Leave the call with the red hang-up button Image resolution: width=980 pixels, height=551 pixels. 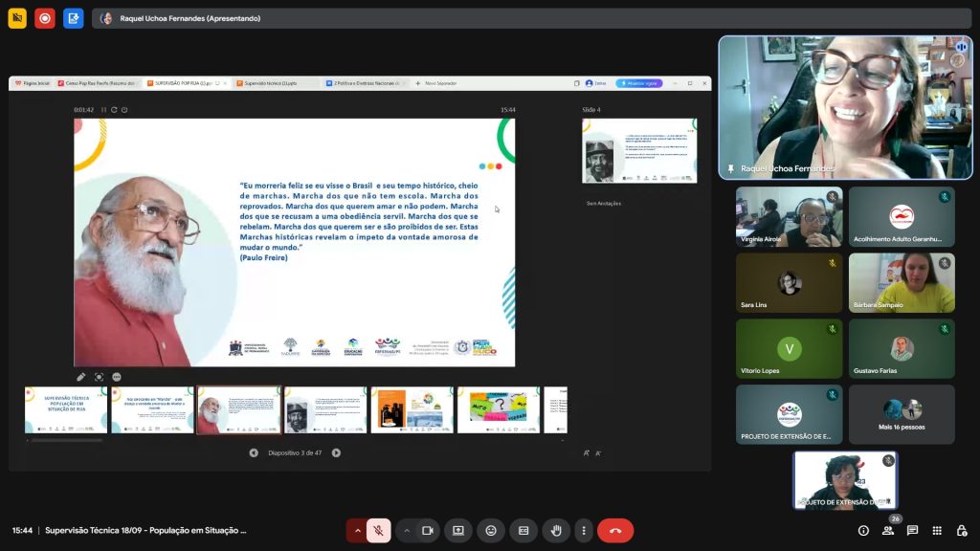(615, 530)
